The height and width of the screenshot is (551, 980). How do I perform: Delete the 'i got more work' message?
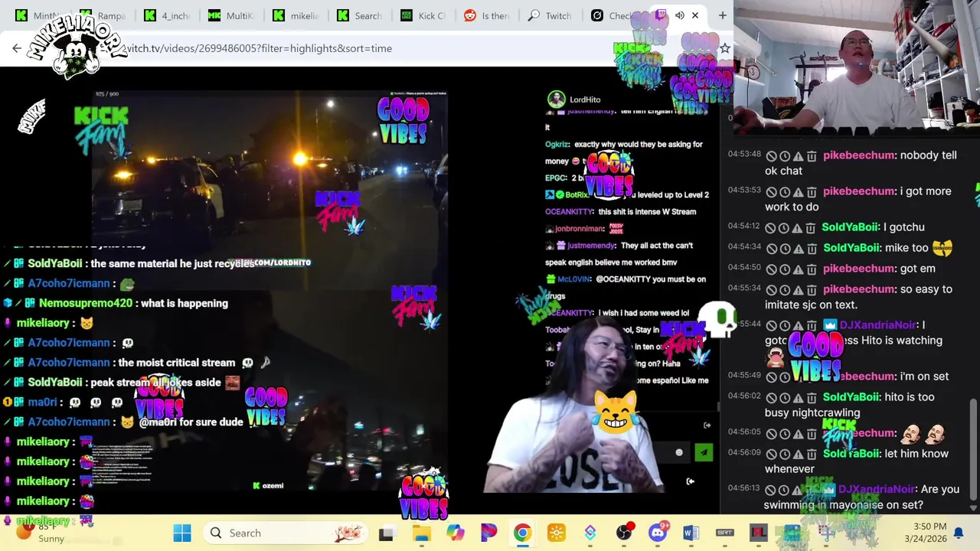click(x=811, y=191)
